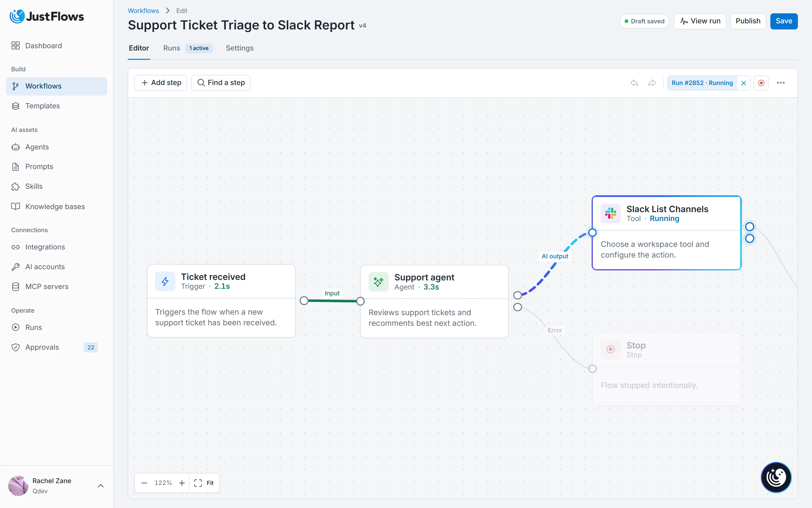Open Knowledge bases
The width and height of the screenshot is (812, 508).
56,206
